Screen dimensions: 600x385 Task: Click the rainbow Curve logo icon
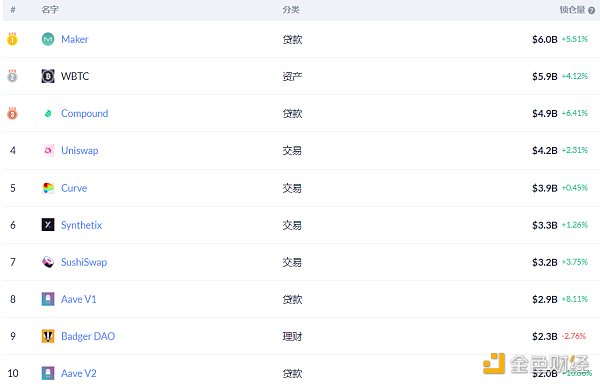48,188
